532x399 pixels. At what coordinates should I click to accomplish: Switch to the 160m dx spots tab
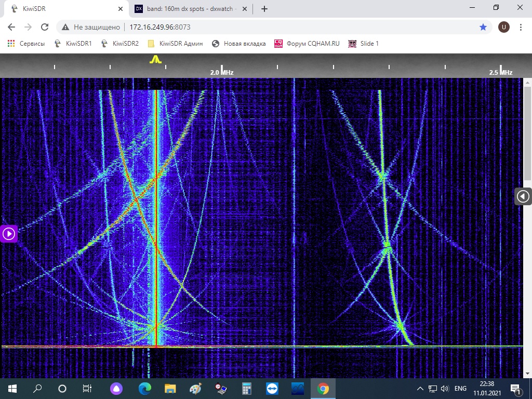184,9
